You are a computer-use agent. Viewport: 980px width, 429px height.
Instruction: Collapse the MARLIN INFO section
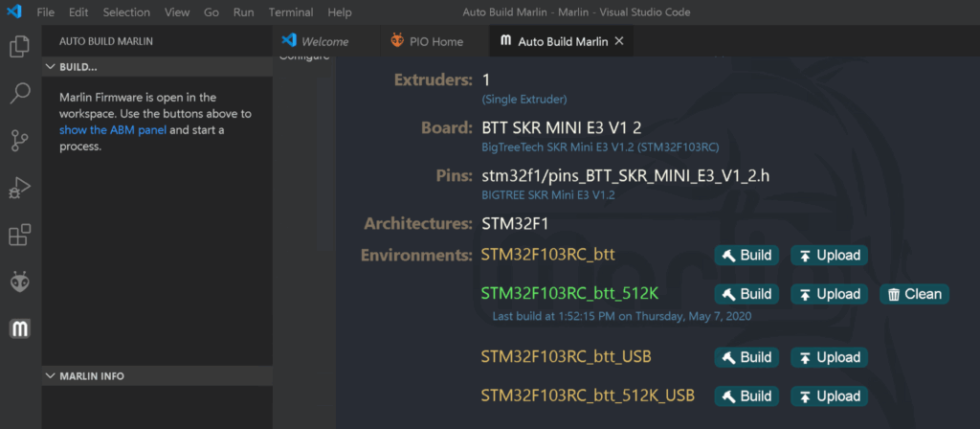(x=157, y=375)
